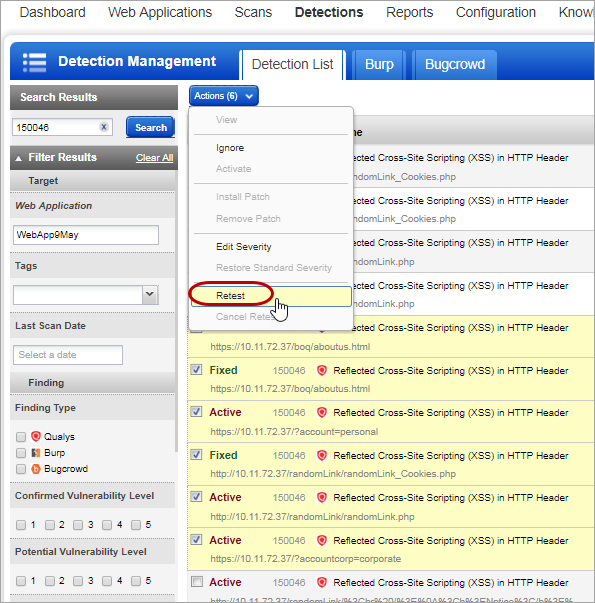Click the Target filter section header
This screenshot has height=603, width=595.
click(x=92, y=181)
